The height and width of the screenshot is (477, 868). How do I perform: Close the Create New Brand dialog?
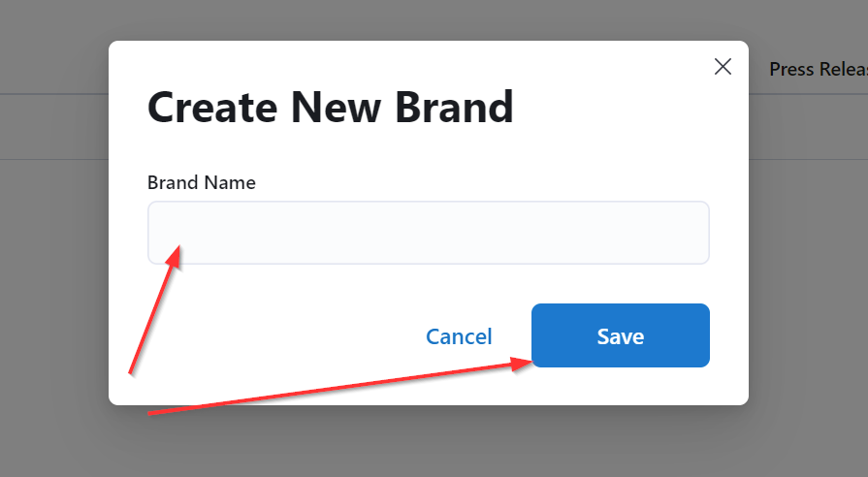[723, 67]
